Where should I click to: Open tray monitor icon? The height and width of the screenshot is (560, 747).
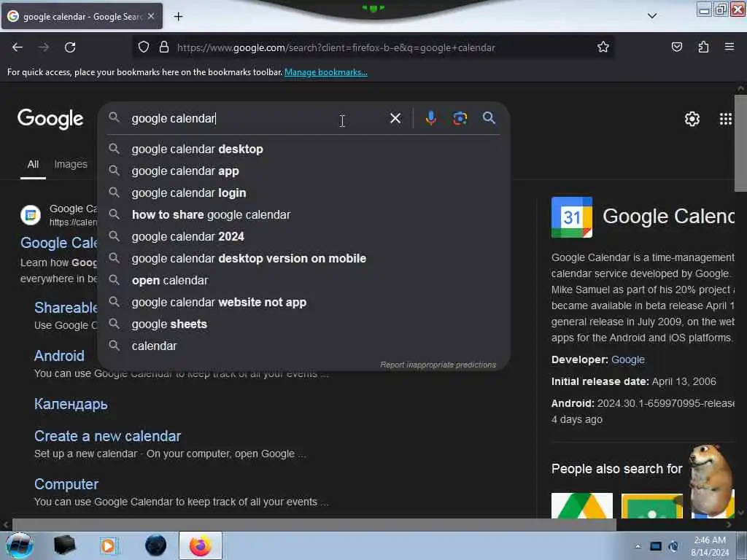656,546
